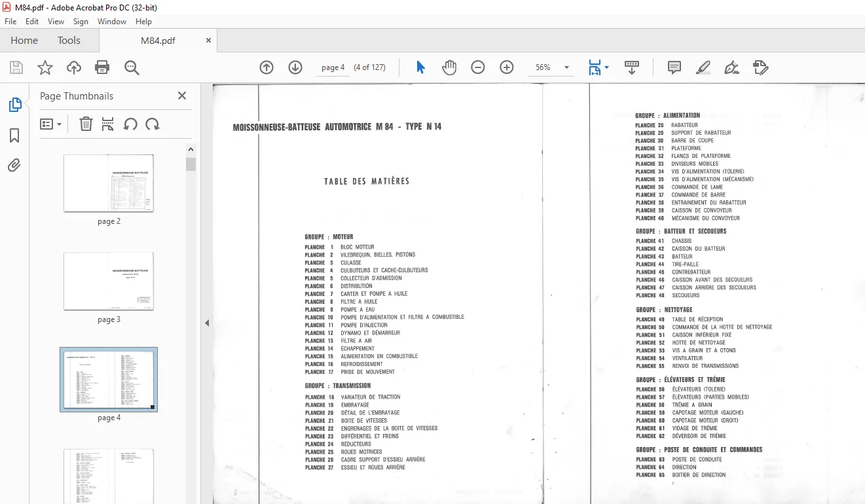Upload the file to the cloud
Viewport: 865px width, 504px height.
[74, 67]
